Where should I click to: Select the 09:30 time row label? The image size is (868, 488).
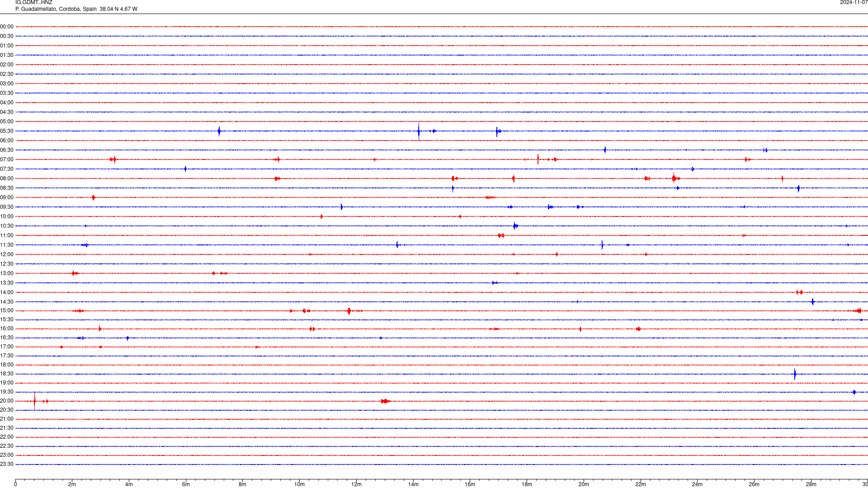(7, 207)
